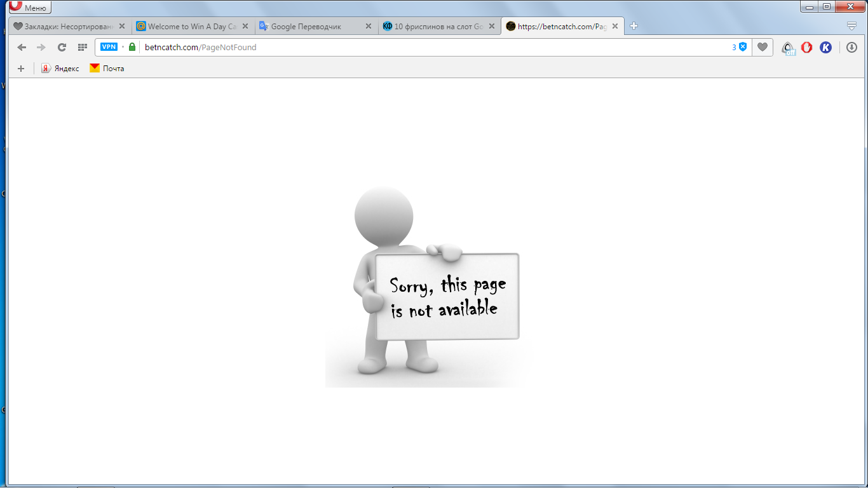The height and width of the screenshot is (488, 868).
Task: Add page to bookmarks with heart icon
Action: click(763, 47)
